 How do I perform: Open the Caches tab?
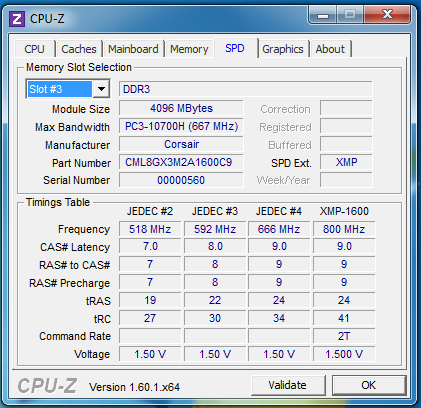79,49
